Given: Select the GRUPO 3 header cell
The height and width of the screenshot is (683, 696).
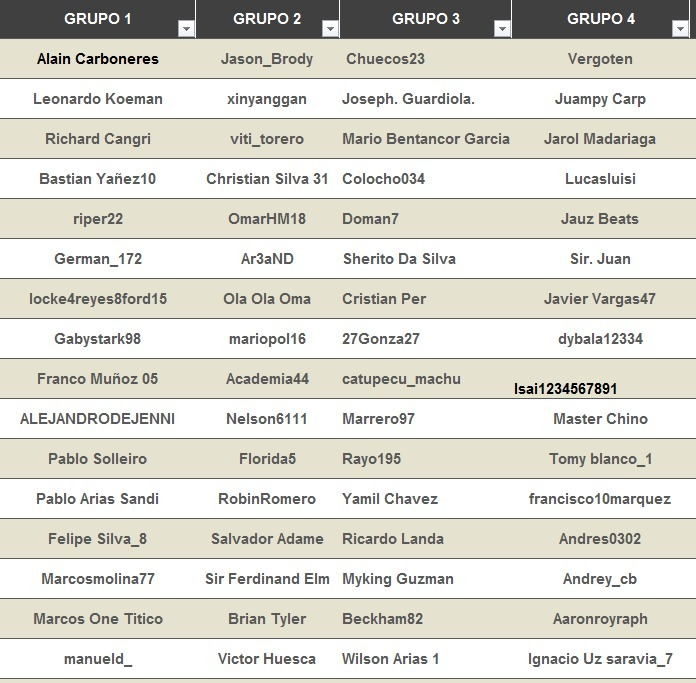Looking at the screenshot, I should (x=426, y=19).
